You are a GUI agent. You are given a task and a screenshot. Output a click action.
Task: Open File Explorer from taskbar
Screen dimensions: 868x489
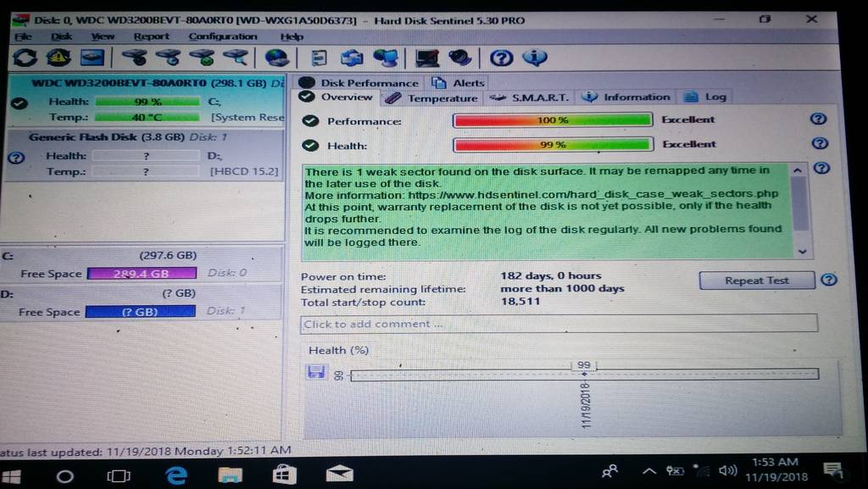click(x=230, y=475)
